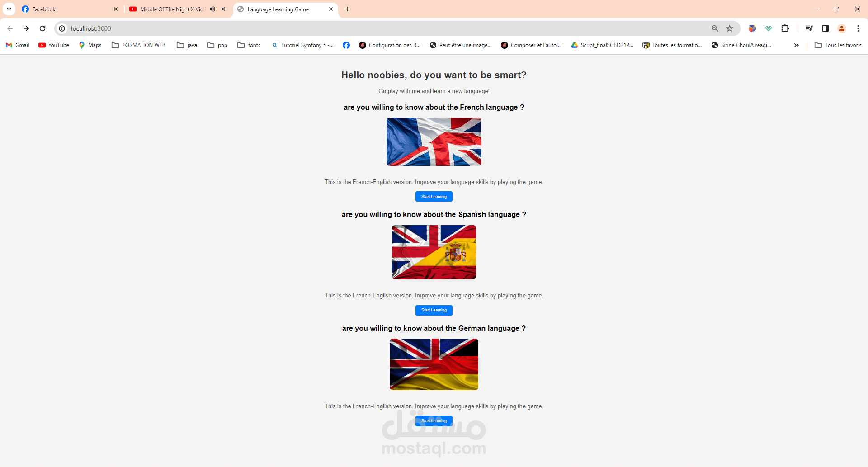Click the zoom magnifier icon in address bar
The height and width of the screenshot is (467, 868).
(715, 28)
